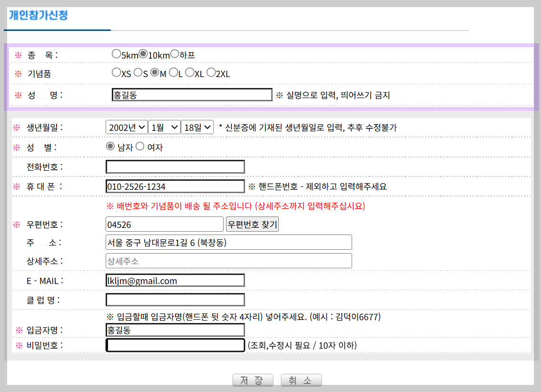Open the birth month dropdown 1월
This screenshot has height=392, width=541.
164,127
